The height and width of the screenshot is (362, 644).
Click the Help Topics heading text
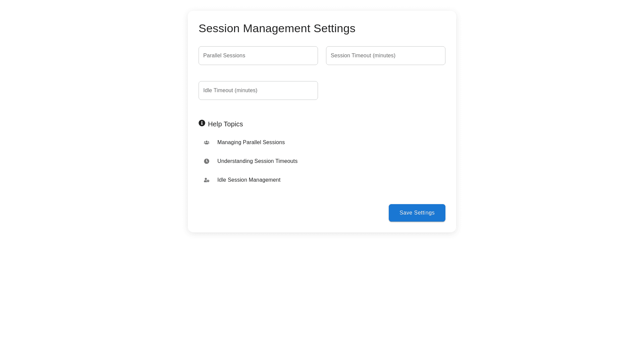[225, 124]
